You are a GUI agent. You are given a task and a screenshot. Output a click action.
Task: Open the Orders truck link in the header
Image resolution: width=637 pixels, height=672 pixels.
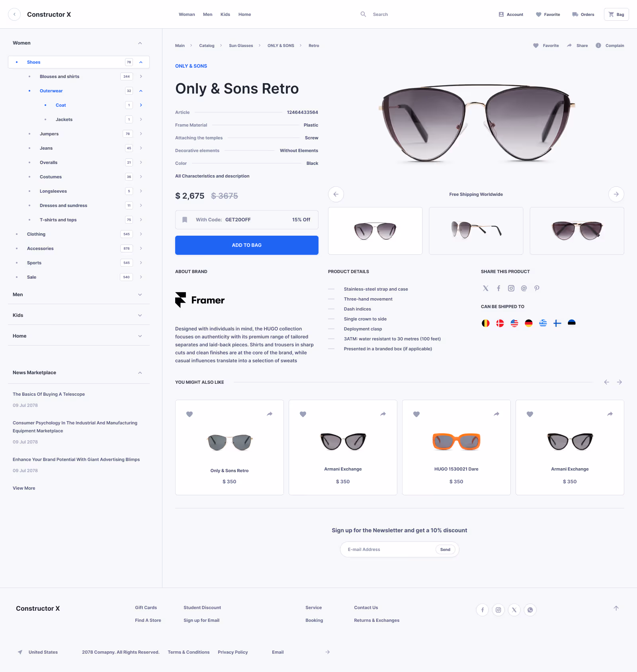click(583, 14)
